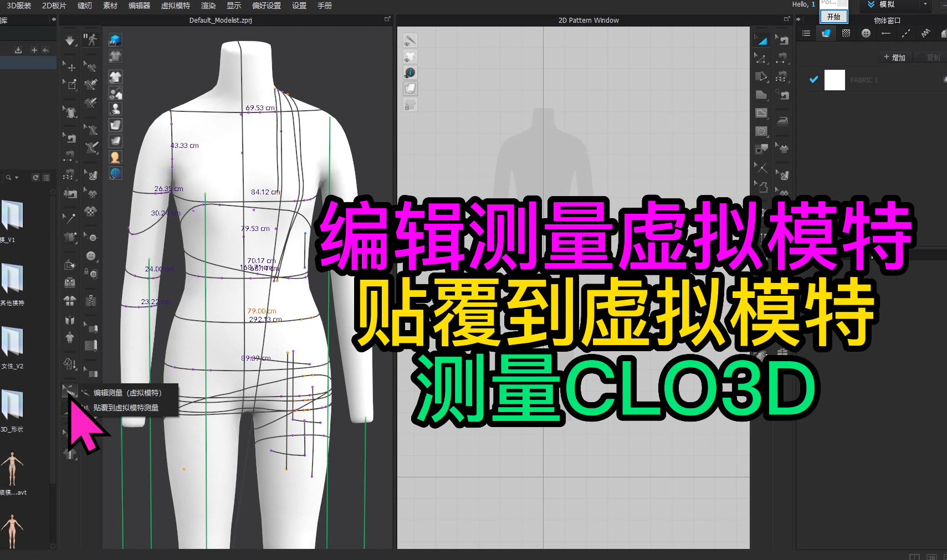This screenshot has width=947, height=560.
Task: Collapse the library panel with the left chevron
Action: click(x=53, y=18)
